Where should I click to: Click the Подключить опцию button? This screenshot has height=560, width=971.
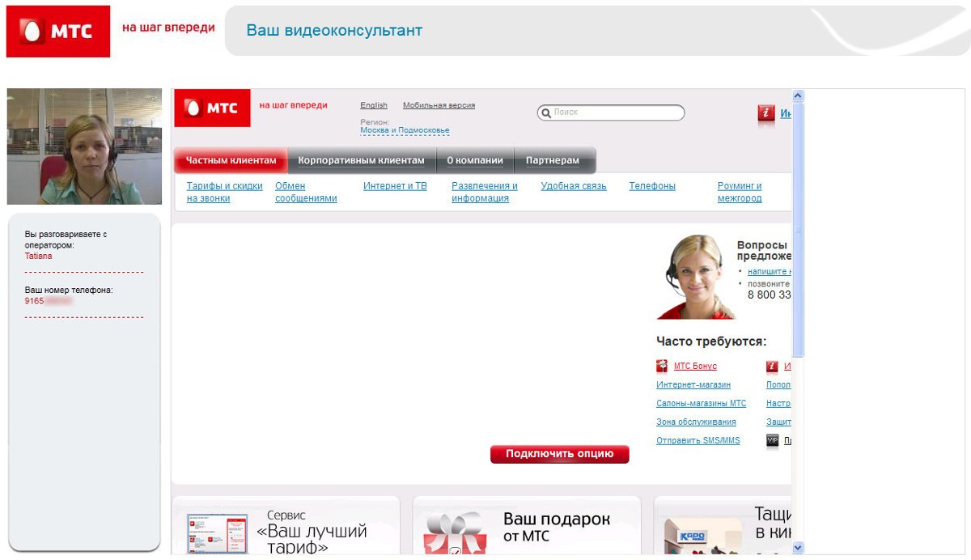(x=559, y=454)
